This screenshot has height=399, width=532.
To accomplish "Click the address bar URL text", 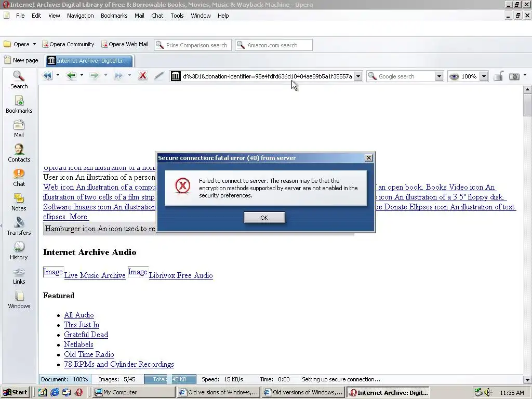I will click(x=268, y=76).
